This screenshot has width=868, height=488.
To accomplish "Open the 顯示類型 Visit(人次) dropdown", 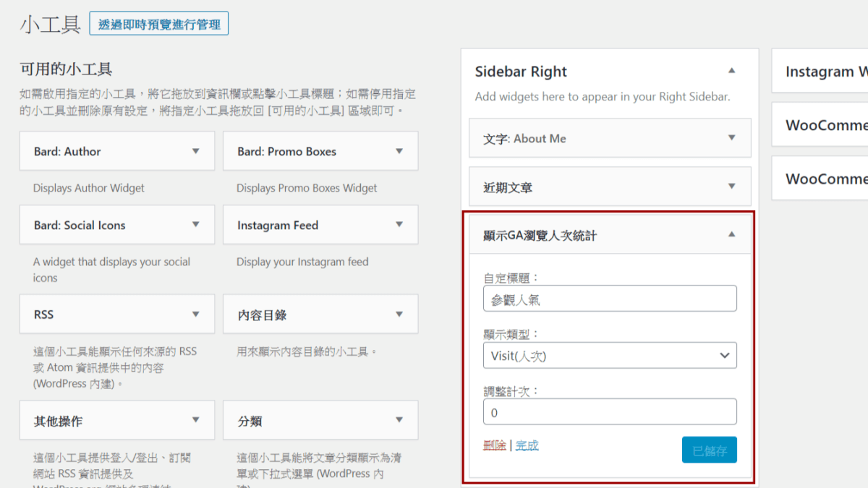I will coord(610,355).
